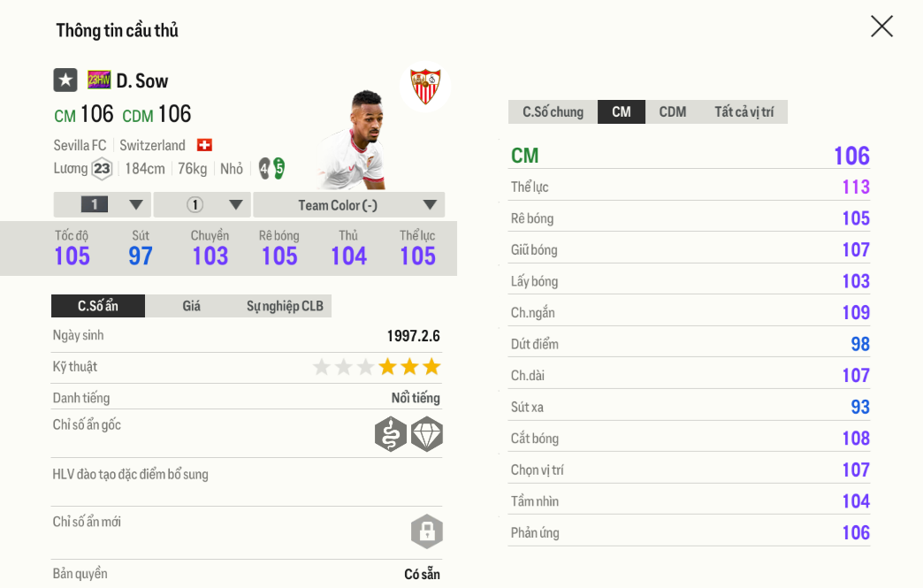923x588 pixels.
Task: Click the Sevilla FC club crest
Action: tap(425, 87)
